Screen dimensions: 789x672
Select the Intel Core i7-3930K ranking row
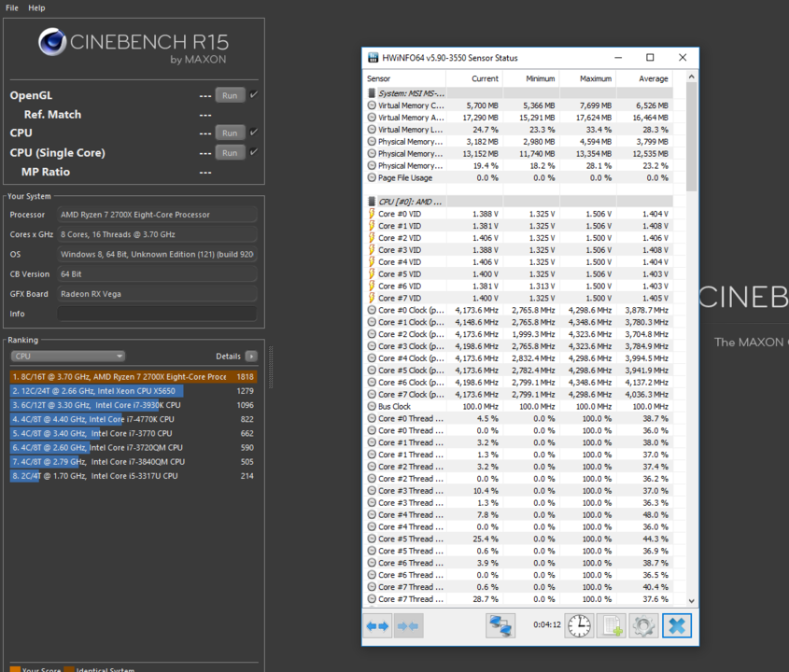coord(134,405)
